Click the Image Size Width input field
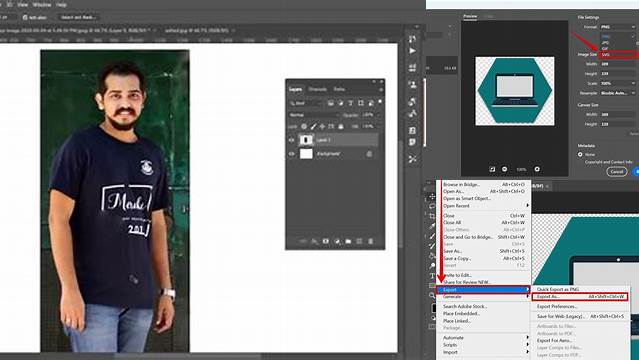Viewport: 639px width, 360px height. coord(617,64)
